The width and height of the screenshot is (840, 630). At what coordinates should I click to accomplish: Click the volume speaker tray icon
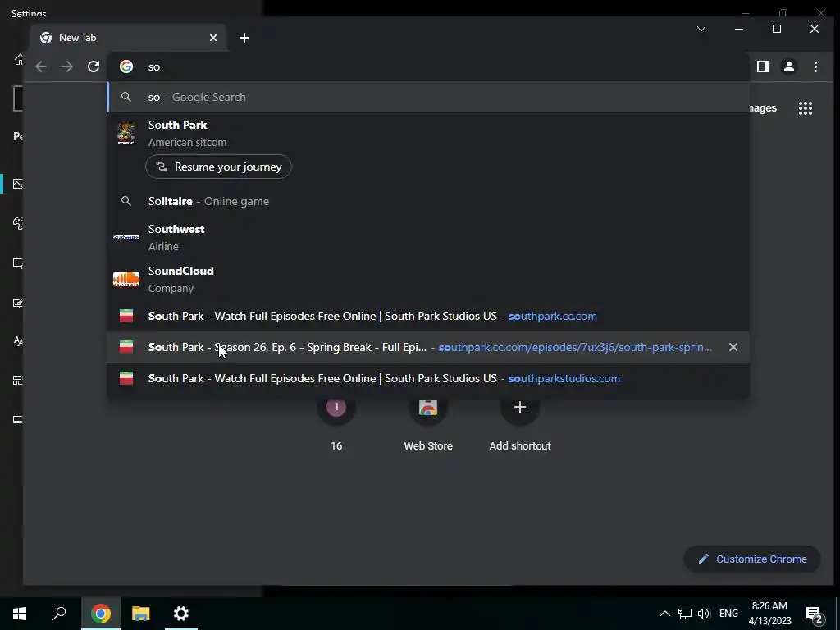pos(704,614)
